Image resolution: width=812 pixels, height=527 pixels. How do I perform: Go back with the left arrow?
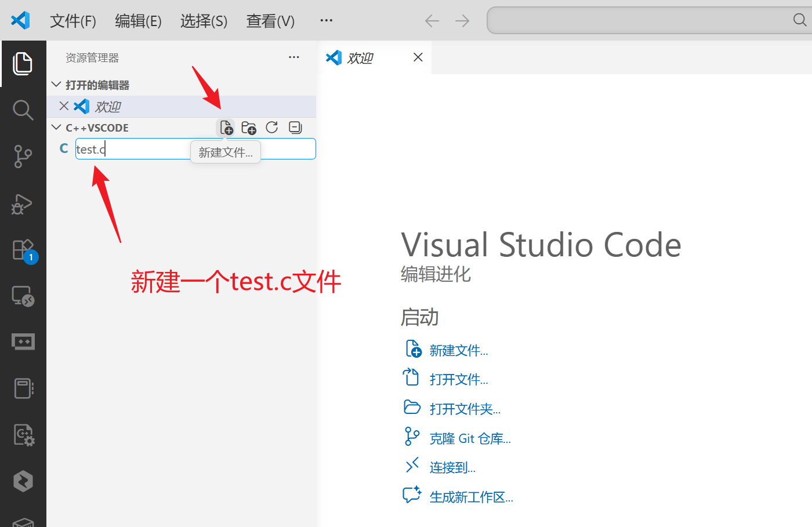(432, 21)
